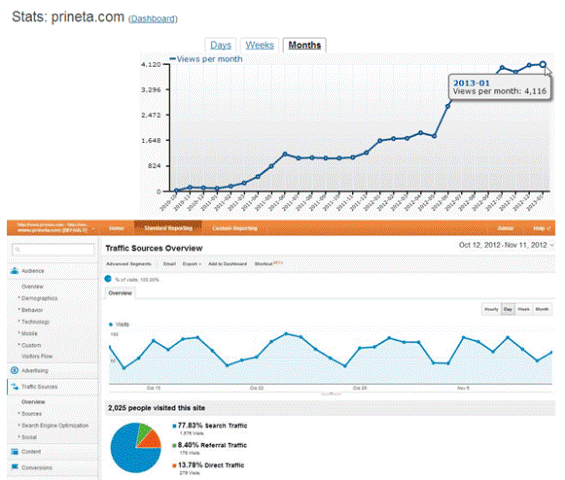The image size is (565, 480).
Task: Click Add to Dashboard
Action: tap(227, 264)
